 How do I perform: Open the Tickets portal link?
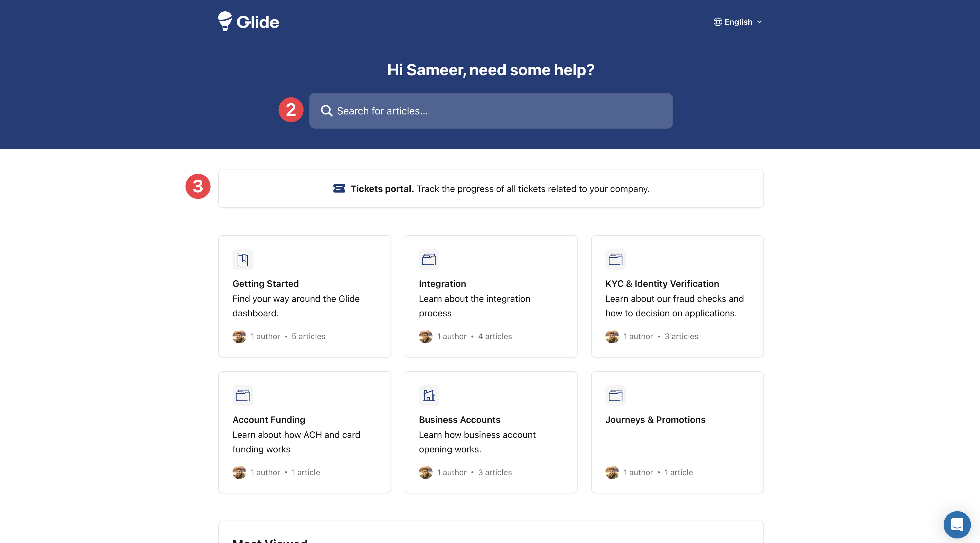[x=382, y=189]
